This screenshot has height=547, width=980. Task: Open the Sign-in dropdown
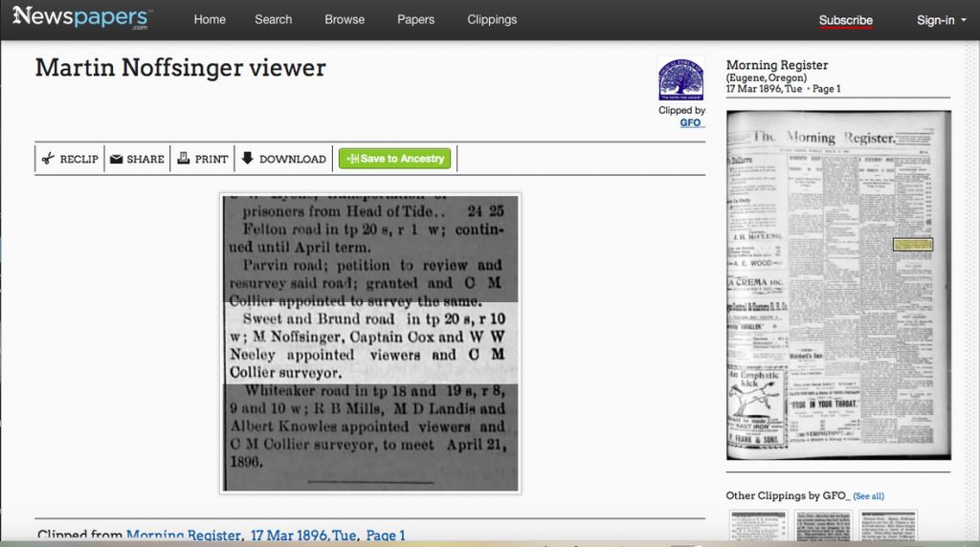point(940,20)
